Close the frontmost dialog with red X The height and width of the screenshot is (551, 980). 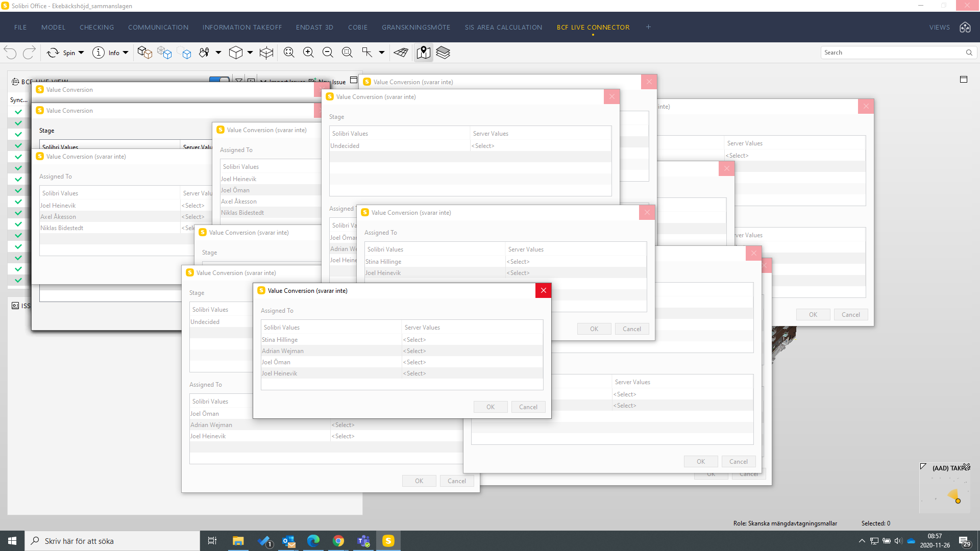tap(544, 290)
